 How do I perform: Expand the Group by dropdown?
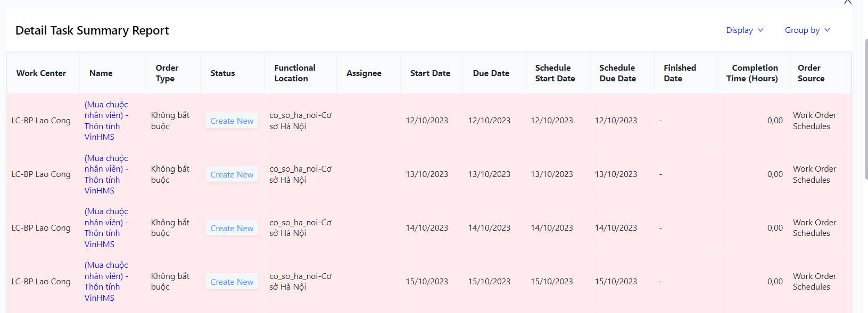pyautogui.click(x=807, y=30)
